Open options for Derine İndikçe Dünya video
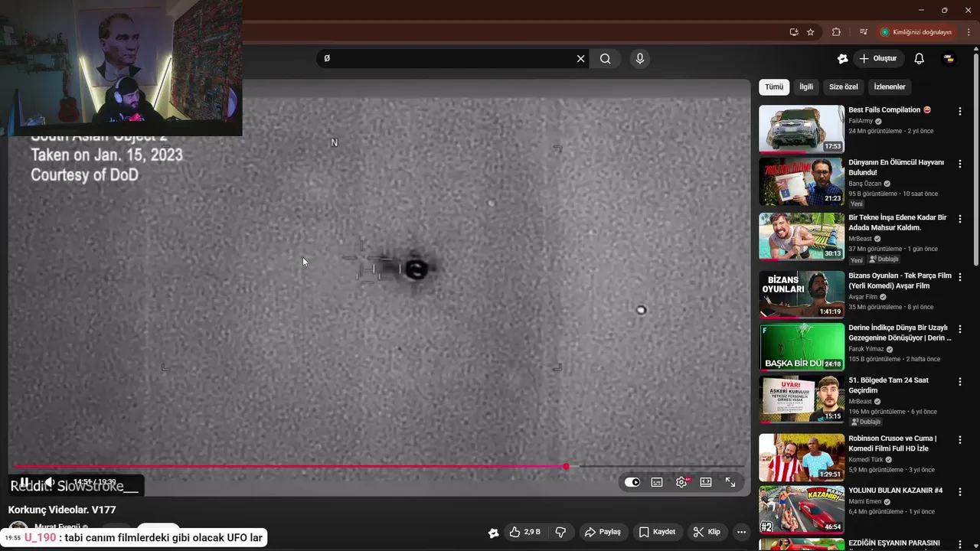The image size is (980, 551). 960,330
